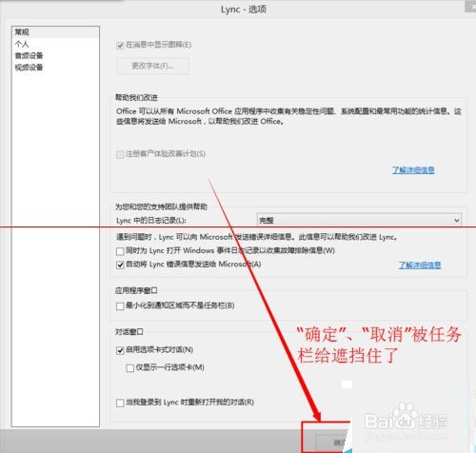Enable Windows 事件日志记录 checkbox (W)
Viewport: 476px width, 453px height.
(120, 251)
